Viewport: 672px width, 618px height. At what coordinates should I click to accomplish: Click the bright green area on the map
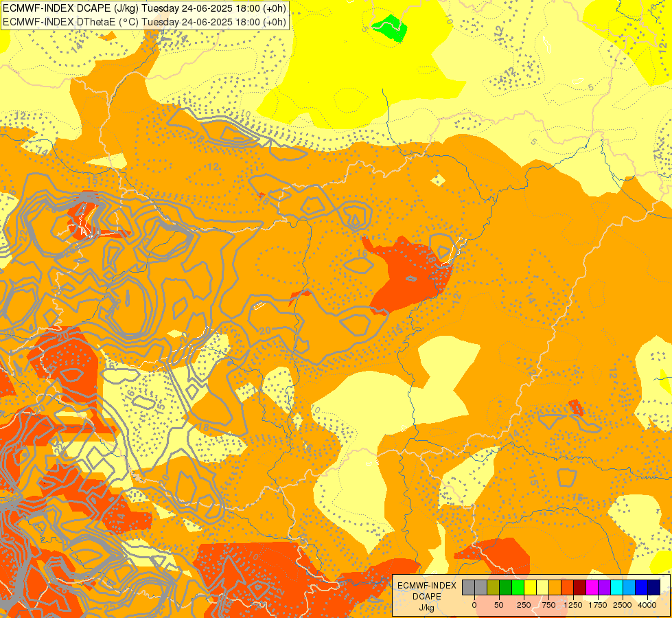click(391, 28)
